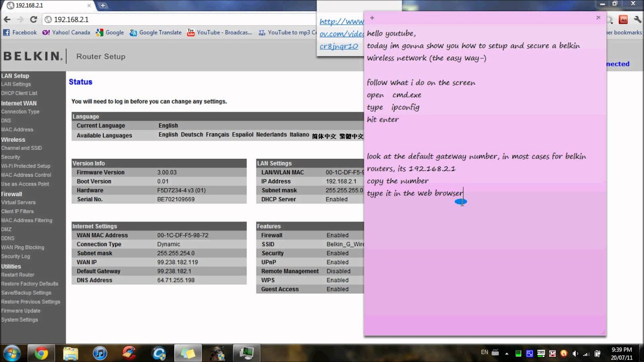Open the YouTube - Broadcast bookmark

pyautogui.click(x=219, y=33)
